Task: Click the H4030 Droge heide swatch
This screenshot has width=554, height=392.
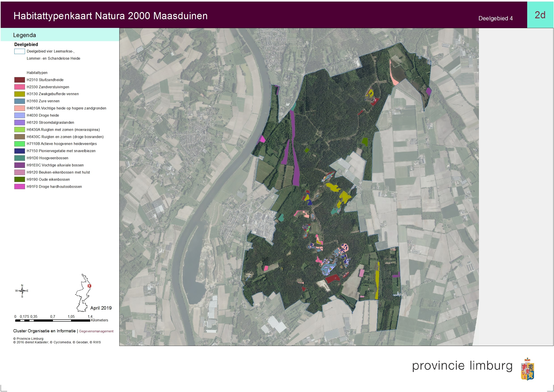Action: (20, 115)
